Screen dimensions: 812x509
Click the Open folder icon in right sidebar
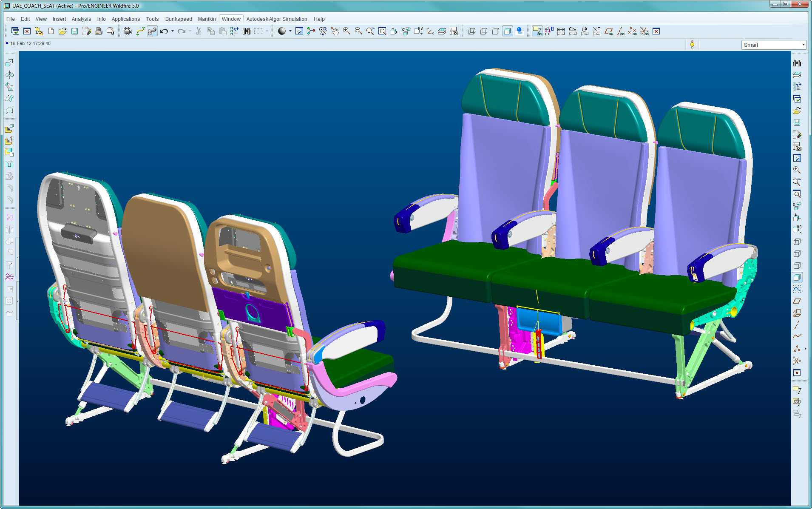[x=797, y=111]
